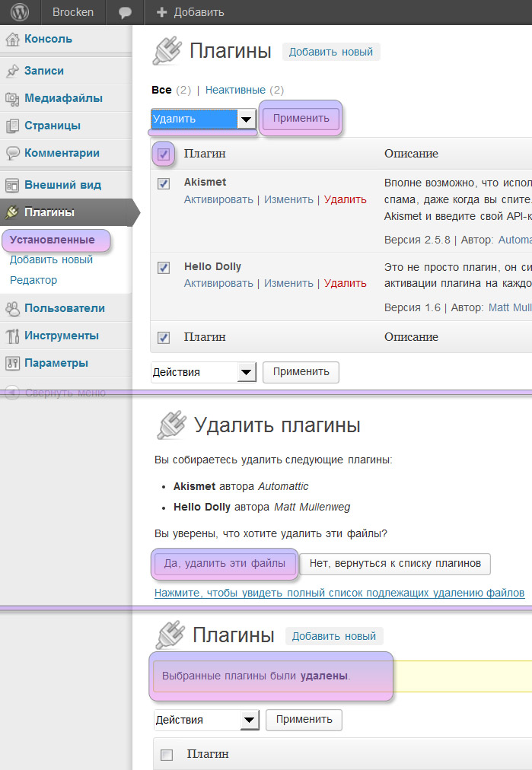Screen dimensions: 532x770
Task: Open the Пользователи menu item
Action: [x=65, y=308]
